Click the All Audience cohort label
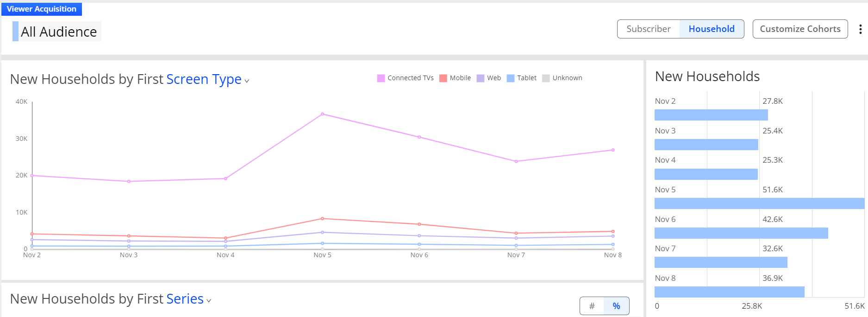 [59, 32]
